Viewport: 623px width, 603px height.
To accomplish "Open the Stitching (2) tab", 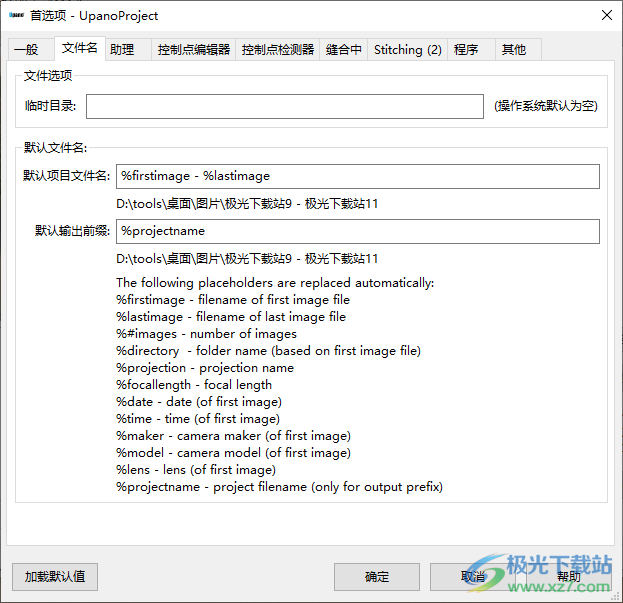I will (x=408, y=50).
